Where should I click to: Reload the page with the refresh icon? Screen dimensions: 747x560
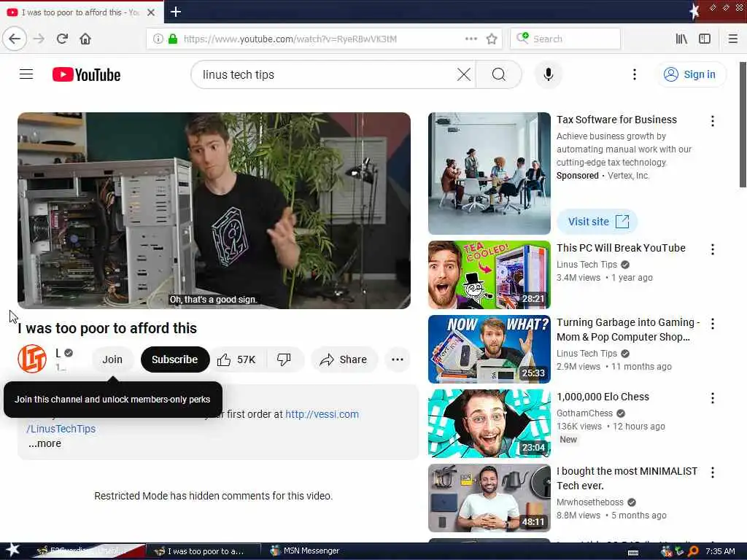[x=62, y=39]
